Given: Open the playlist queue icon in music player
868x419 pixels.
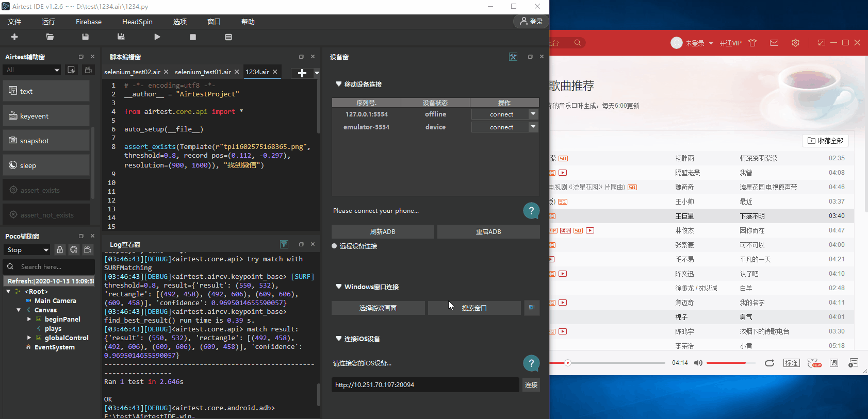Looking at the screenshot, I should pyautogui.click(x=854, y=363).
